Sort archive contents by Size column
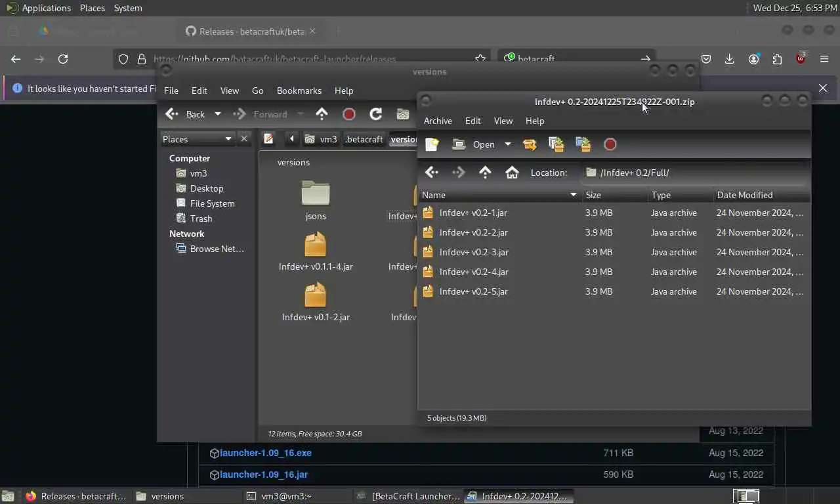 pos(615,195)
